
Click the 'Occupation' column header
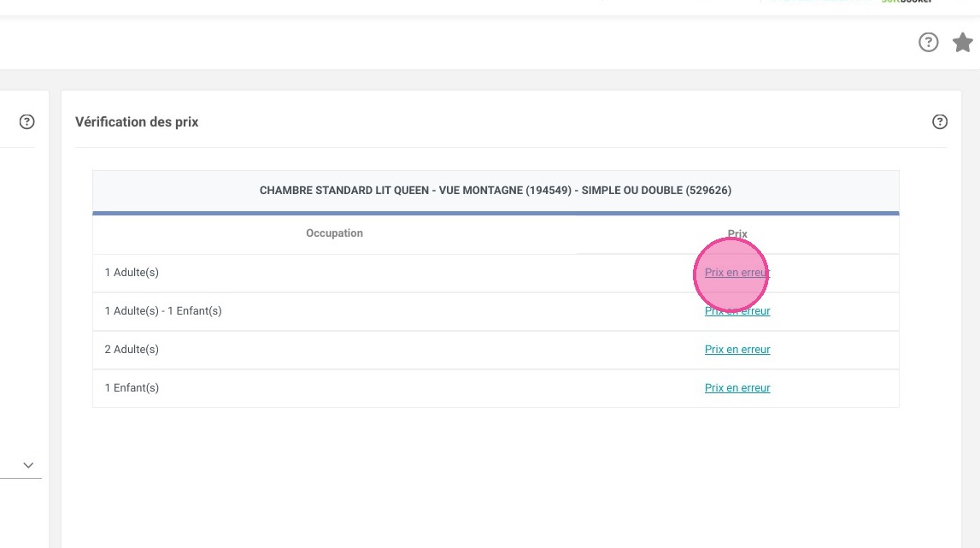point(334,233)
